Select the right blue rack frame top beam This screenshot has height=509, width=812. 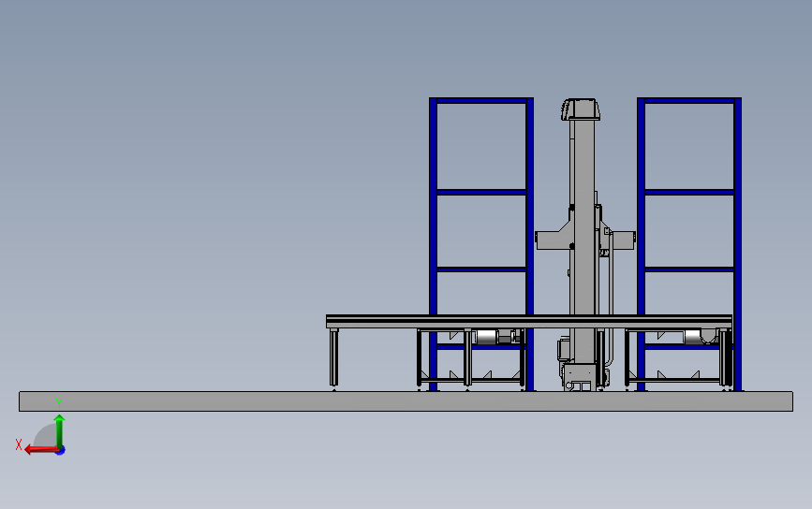click(x=689, y=101)
